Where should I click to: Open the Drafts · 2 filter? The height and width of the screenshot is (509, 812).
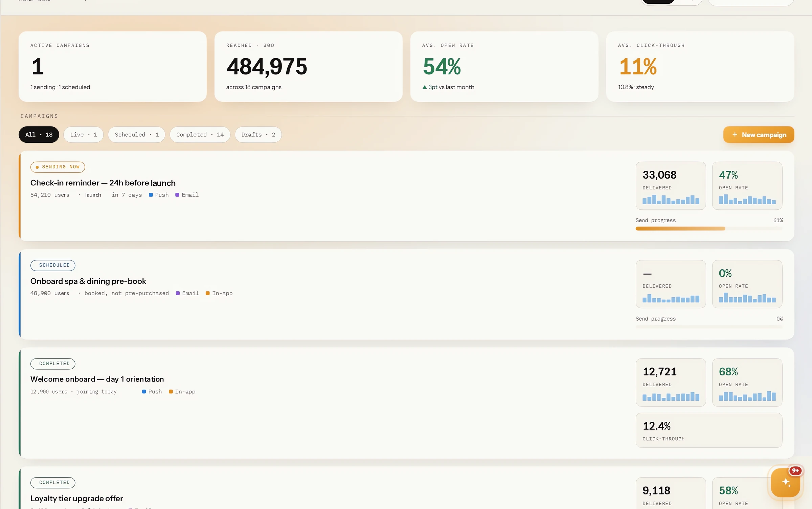coord(258,135)
